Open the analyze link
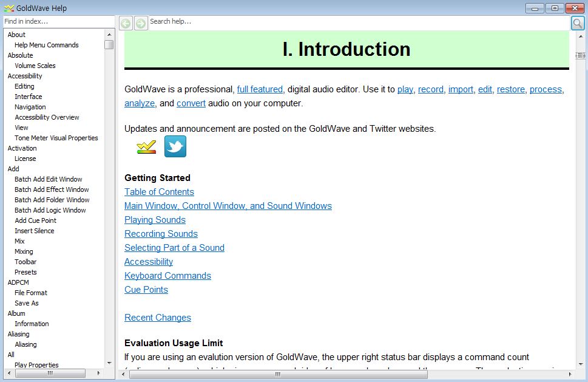This screenshot has width=588, height=382. pos(140,103)
